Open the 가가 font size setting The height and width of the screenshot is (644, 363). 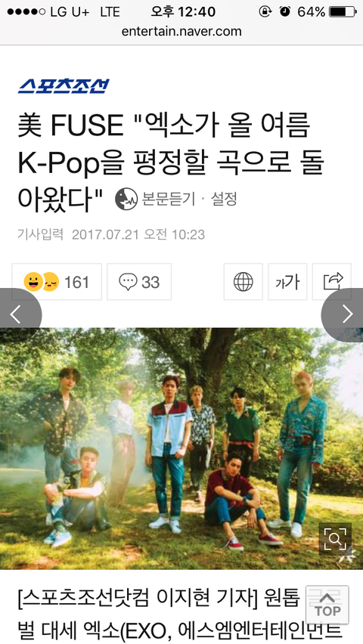(x=287, y=282)
